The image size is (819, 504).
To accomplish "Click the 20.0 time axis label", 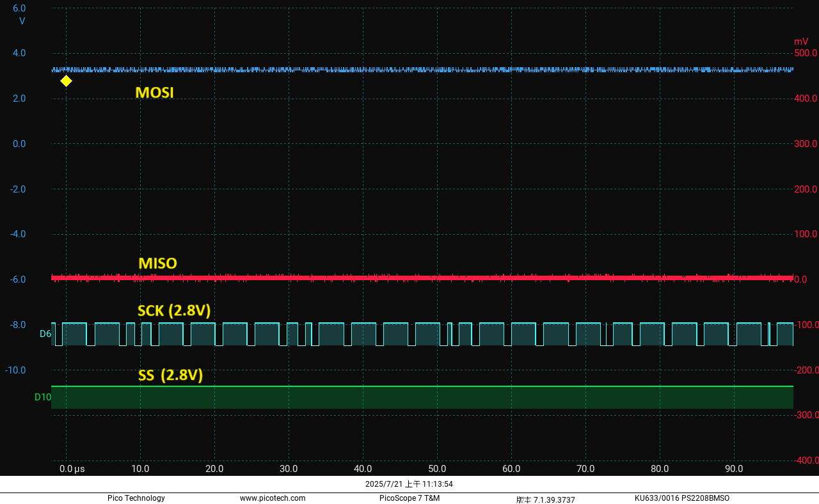I will (214, 469).
